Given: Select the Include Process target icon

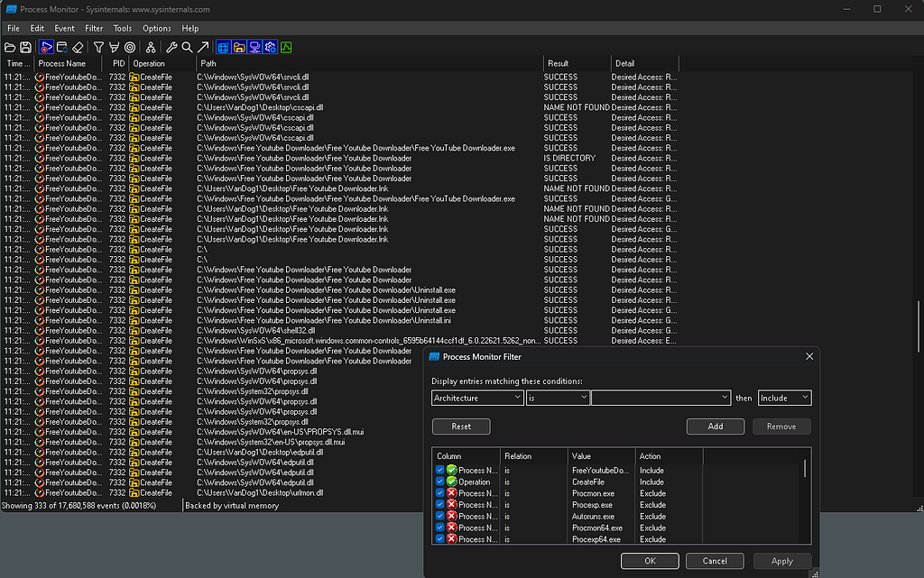Looking at the screenshot, I should click(x=130, y=48).
